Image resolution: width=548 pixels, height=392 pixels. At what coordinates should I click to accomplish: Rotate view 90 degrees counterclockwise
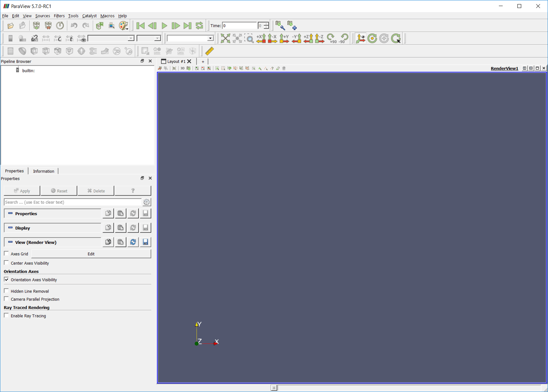[344, 38]
